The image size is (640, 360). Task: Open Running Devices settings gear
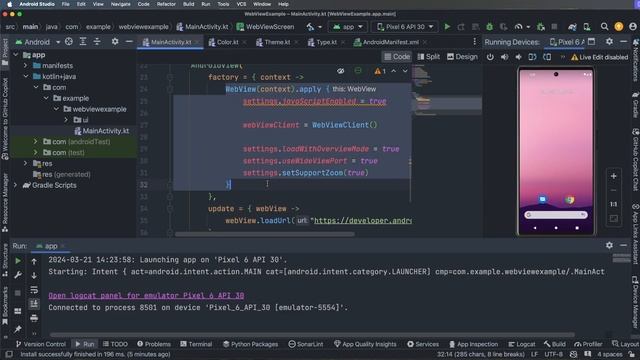[609, 42]
